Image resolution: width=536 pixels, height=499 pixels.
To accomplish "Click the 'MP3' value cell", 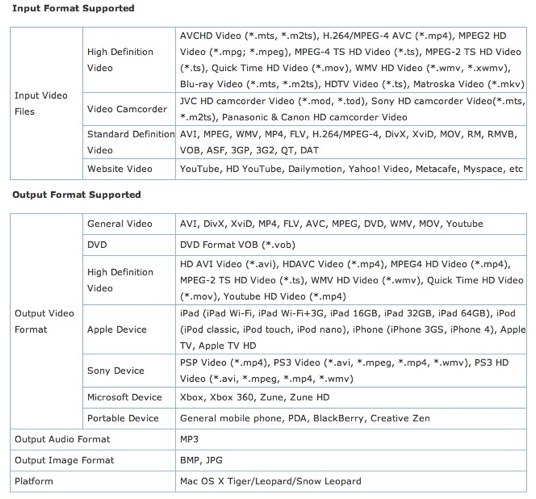I will [351, 440].
